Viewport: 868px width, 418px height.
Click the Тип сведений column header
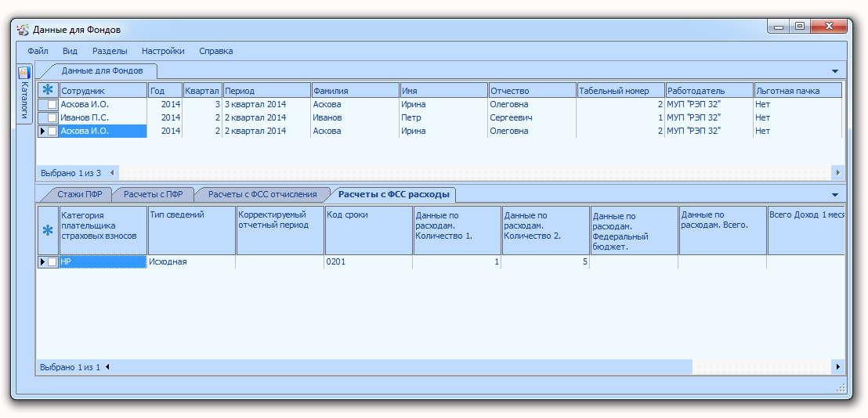point(191,231)
